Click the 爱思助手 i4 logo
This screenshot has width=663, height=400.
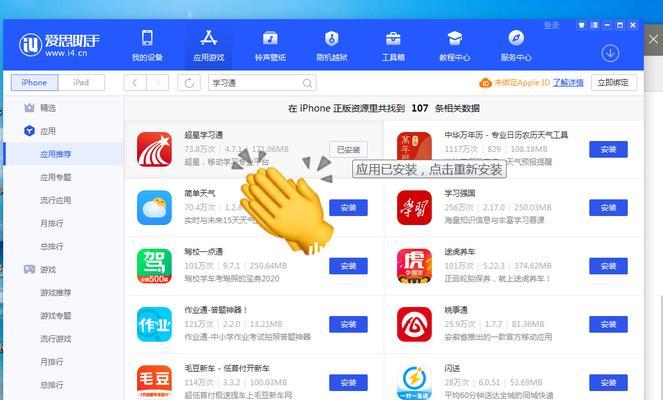[x=59, y=44]
